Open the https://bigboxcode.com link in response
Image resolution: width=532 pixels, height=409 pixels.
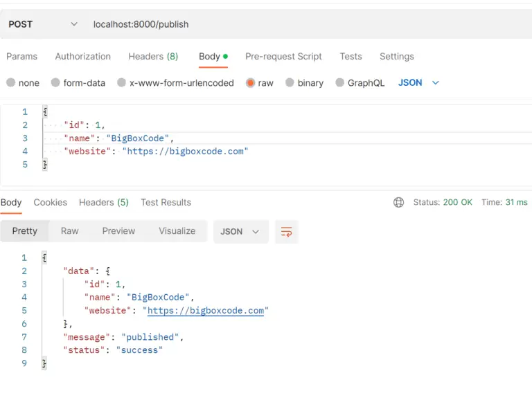click(x=206, y=311)
